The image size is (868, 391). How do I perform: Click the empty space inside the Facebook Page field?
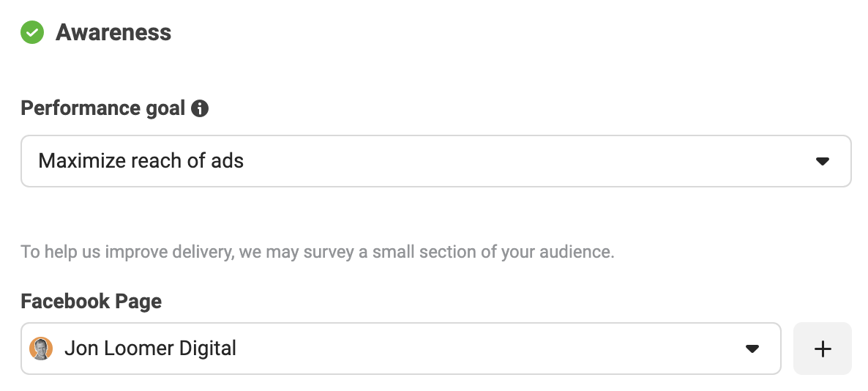coord(487,349)
